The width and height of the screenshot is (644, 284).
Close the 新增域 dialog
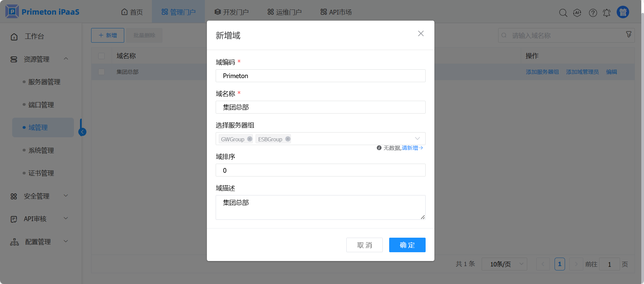coord(421,33)
